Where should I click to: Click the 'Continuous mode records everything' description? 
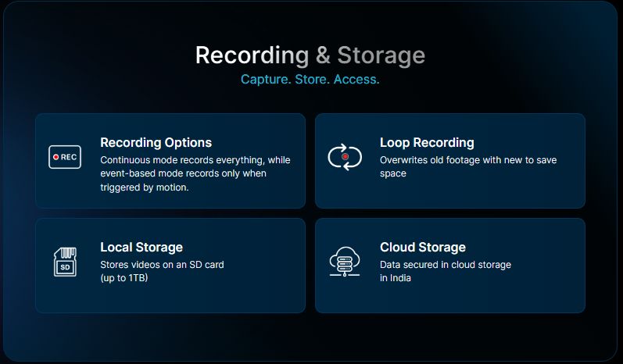tap(195, 173)
